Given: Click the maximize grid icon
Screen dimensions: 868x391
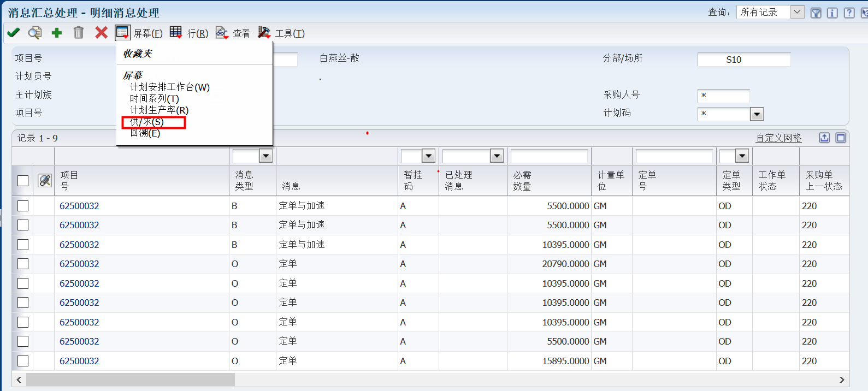Looking at the screenshot, I should [x=841, y=138].
